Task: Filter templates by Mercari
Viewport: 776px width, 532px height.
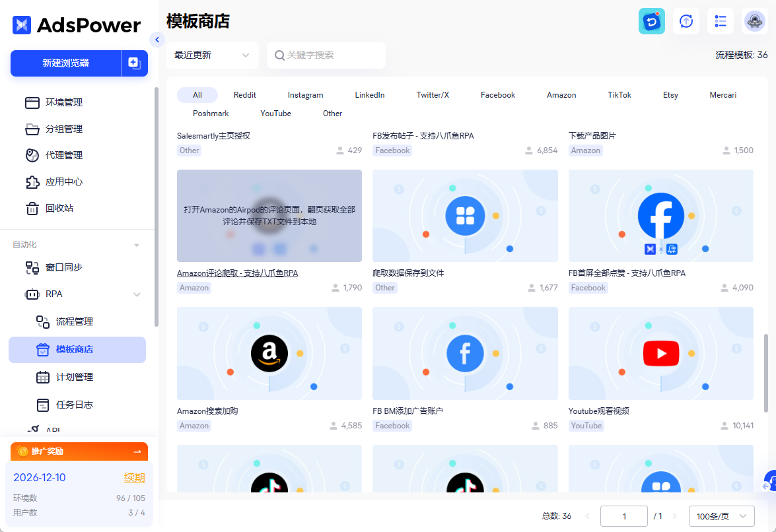Action: pyautogui.click(x=723, y=95)
